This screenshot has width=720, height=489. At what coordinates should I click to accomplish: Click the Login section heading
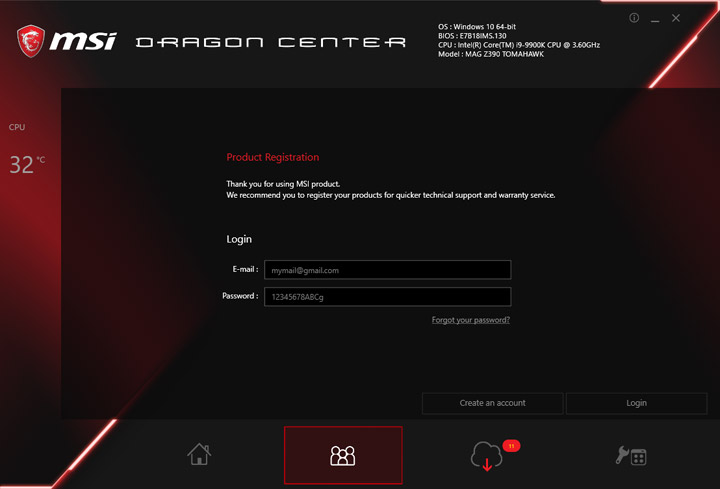coord(239,239)
